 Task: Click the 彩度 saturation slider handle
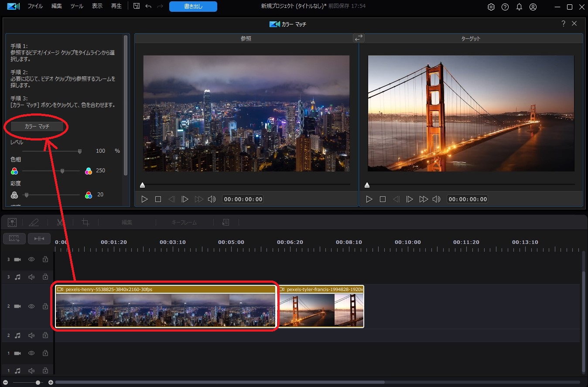click(26, 195)
